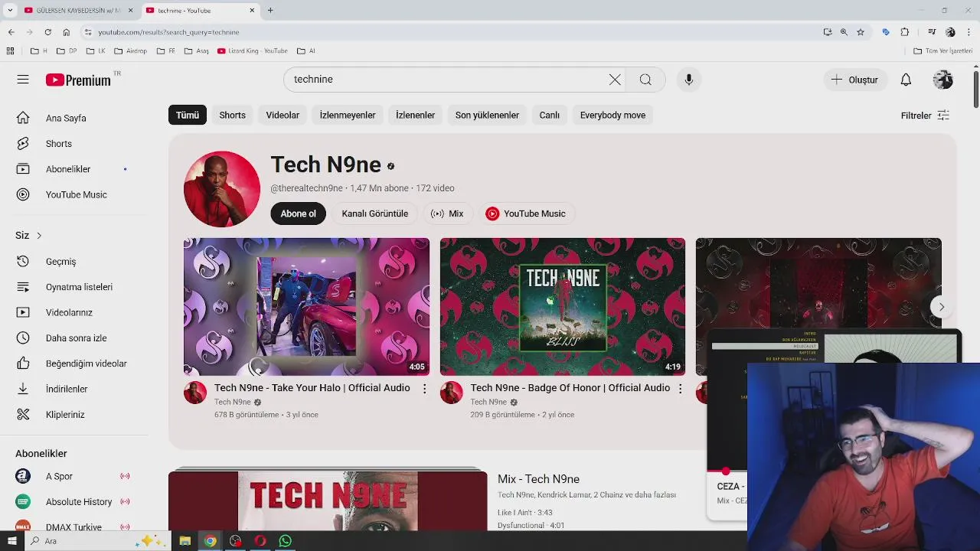
Task: Open the Tech N9ne channel title
Action: click(x=325, y=165)
